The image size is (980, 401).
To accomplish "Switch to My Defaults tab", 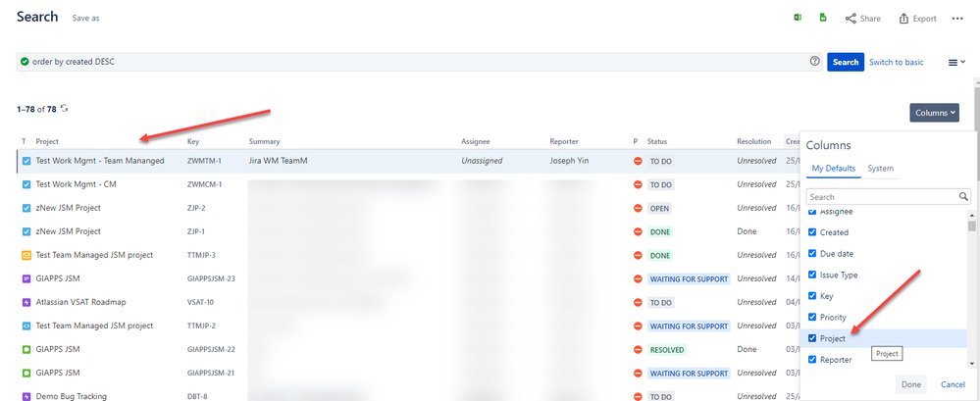I will [x=833, y=168].
